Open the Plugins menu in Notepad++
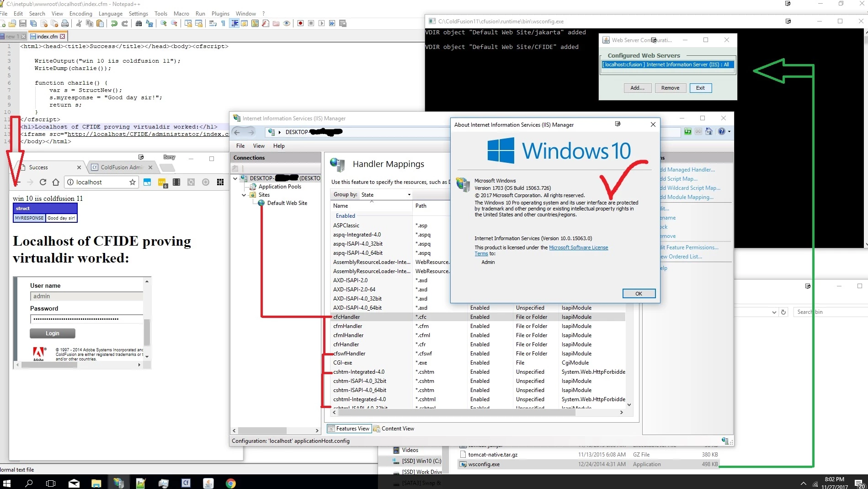 [x=220, y=14]
